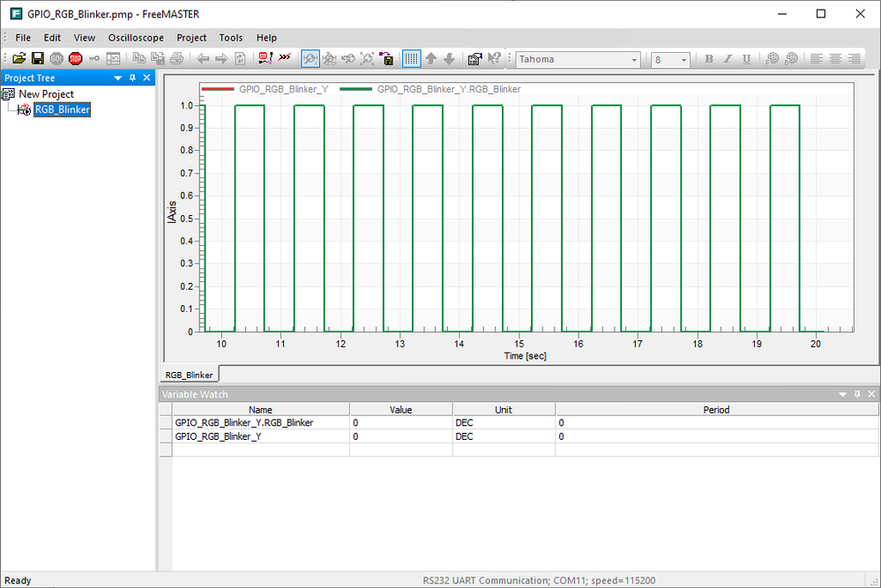
Task: Click the printer icon
Action: click(x=176, y=58)
